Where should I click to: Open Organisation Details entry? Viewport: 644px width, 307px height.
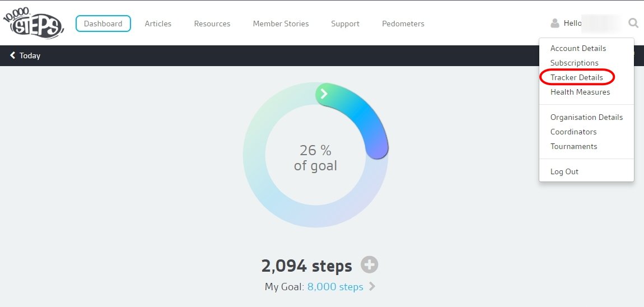point(586,117)
